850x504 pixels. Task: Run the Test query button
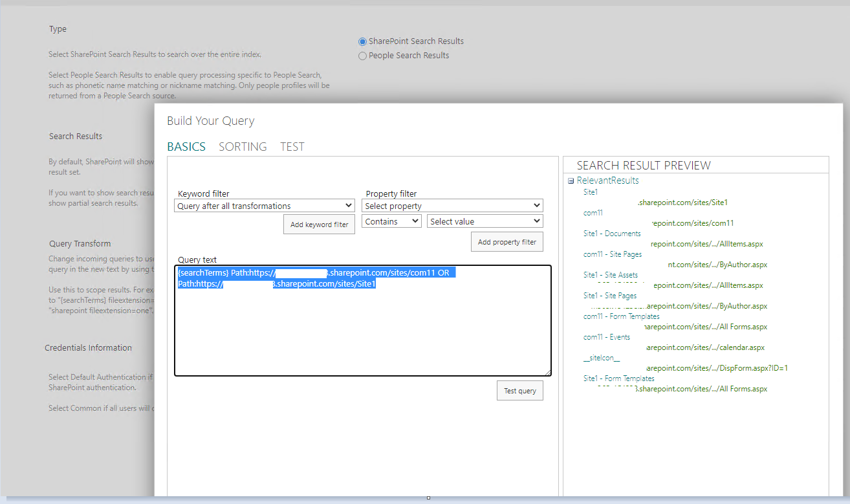(x=519, y=391)
